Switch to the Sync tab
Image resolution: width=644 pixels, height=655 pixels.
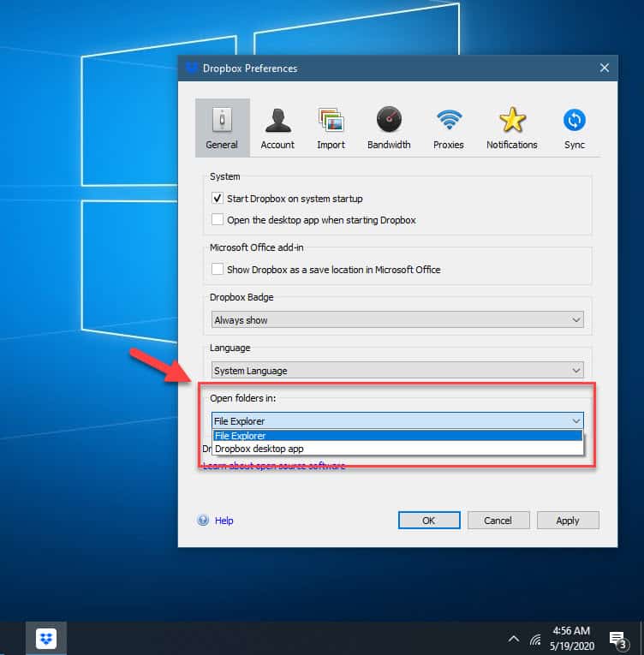[x=575, y=128]
